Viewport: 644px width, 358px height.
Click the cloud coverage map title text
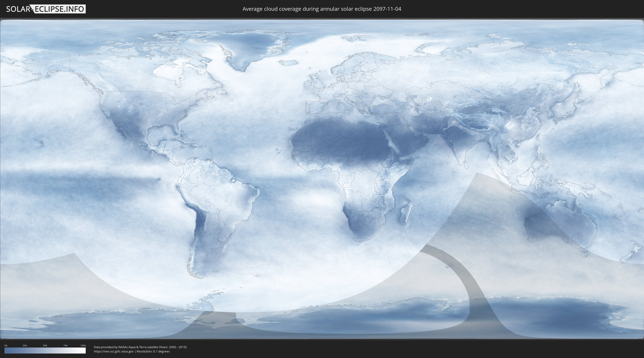(322, 9)
